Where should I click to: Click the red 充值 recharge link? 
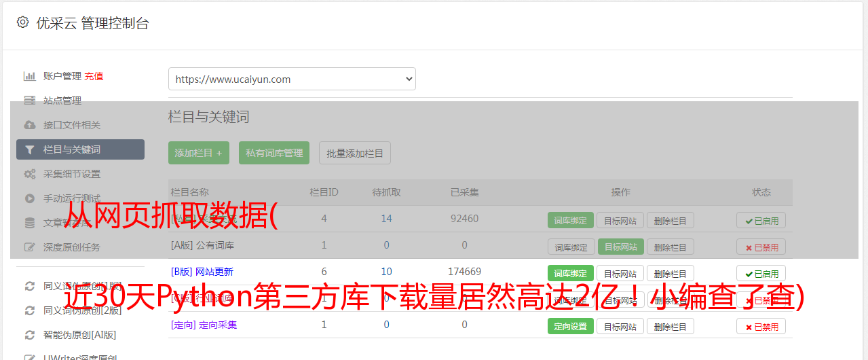[94, 76]
